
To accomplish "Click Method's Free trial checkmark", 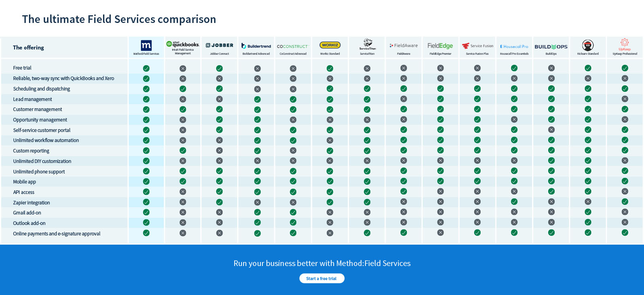I will [146, 68].
